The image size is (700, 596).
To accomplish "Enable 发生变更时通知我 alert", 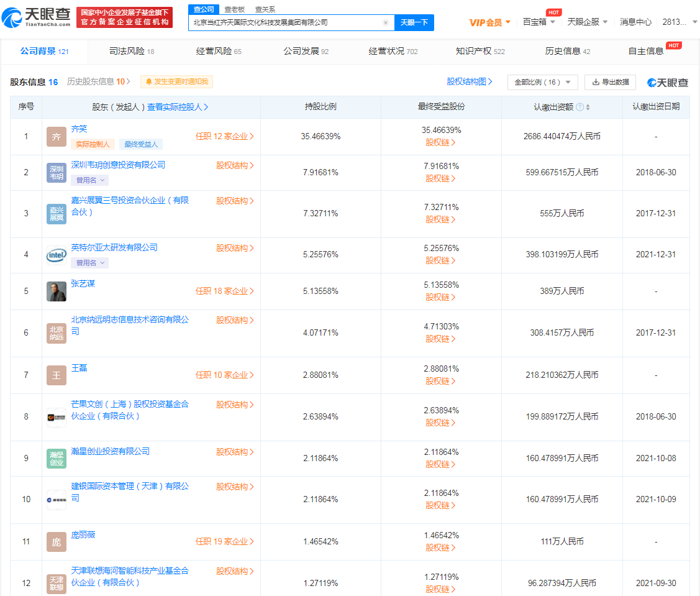I will tap(176, 81).
